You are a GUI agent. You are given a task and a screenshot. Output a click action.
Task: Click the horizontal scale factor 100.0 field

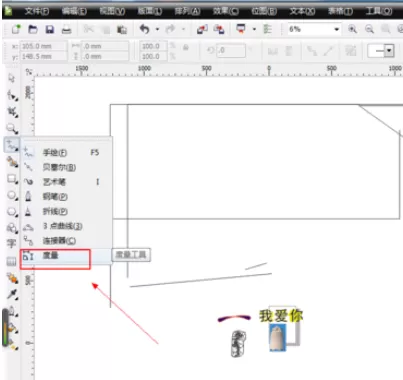[153, 46]
